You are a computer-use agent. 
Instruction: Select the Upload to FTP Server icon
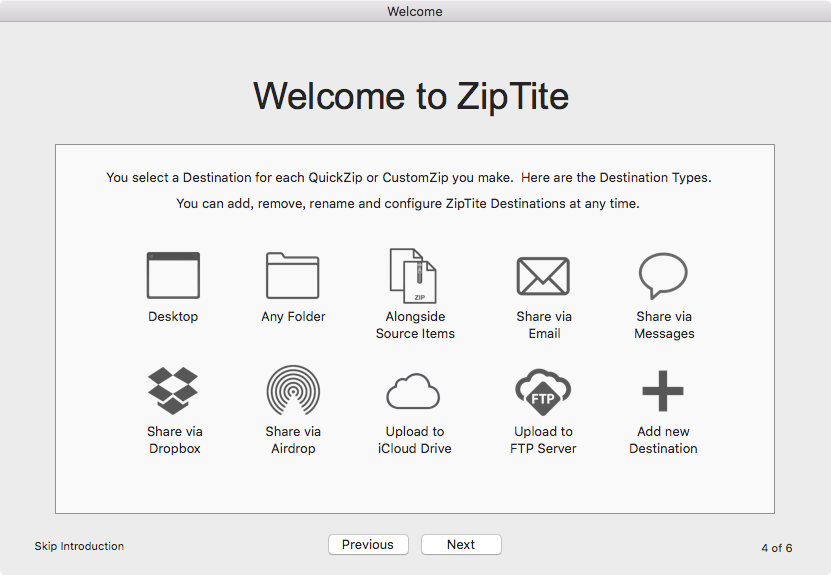tap(543, 392)
